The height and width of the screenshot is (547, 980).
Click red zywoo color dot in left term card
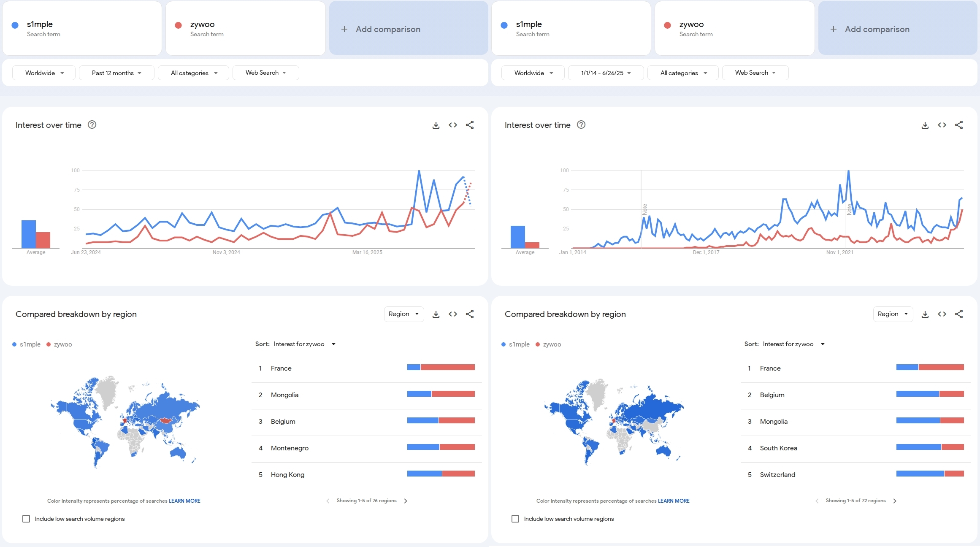click(x=178, y=25)
